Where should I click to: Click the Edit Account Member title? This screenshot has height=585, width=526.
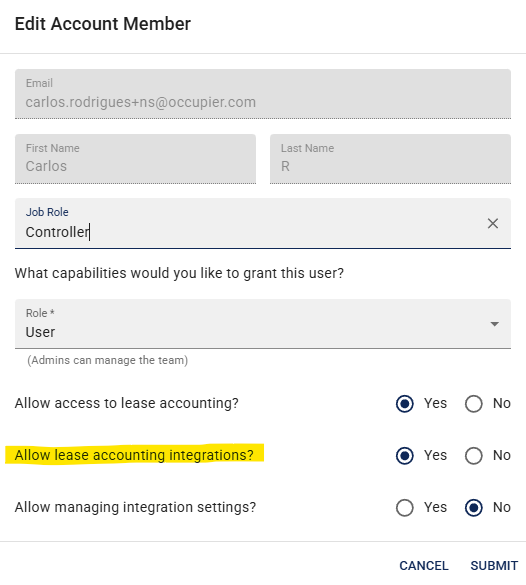click(x=103, y=24)
